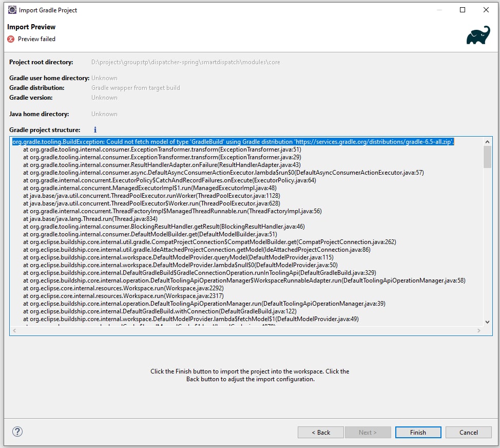Image resolution: width=500 pixels, height=448 pixels.
Task: Go back with the Back button
Action: tap(321, 433)
